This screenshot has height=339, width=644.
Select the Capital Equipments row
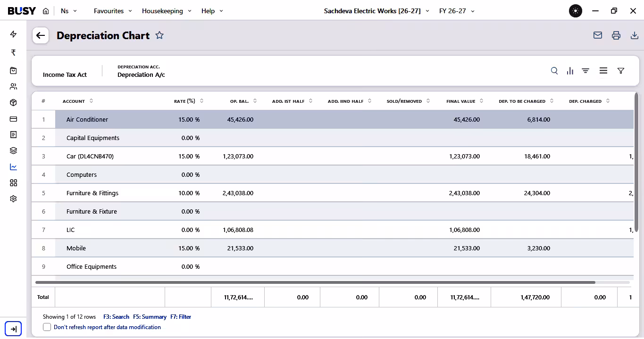(333, 138)
